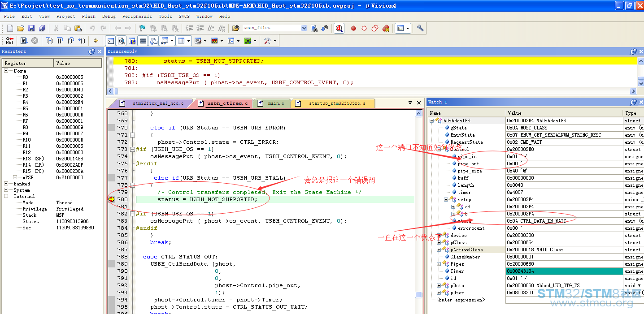Click the Run to Cursor Line icon

82,41
